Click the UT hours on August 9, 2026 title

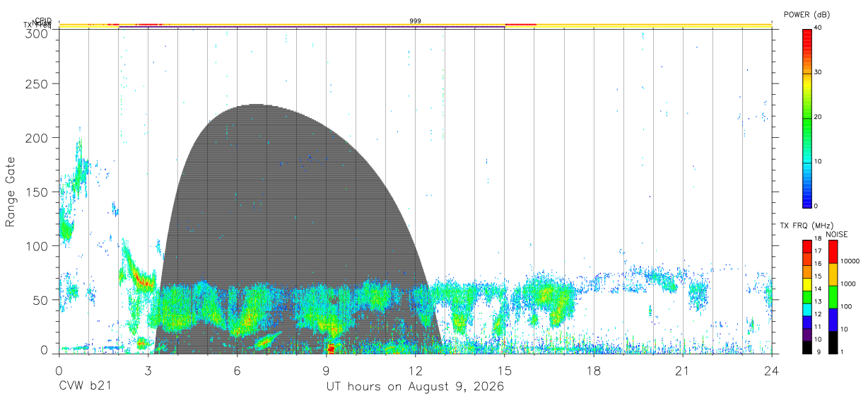click(x=415, y=387)
